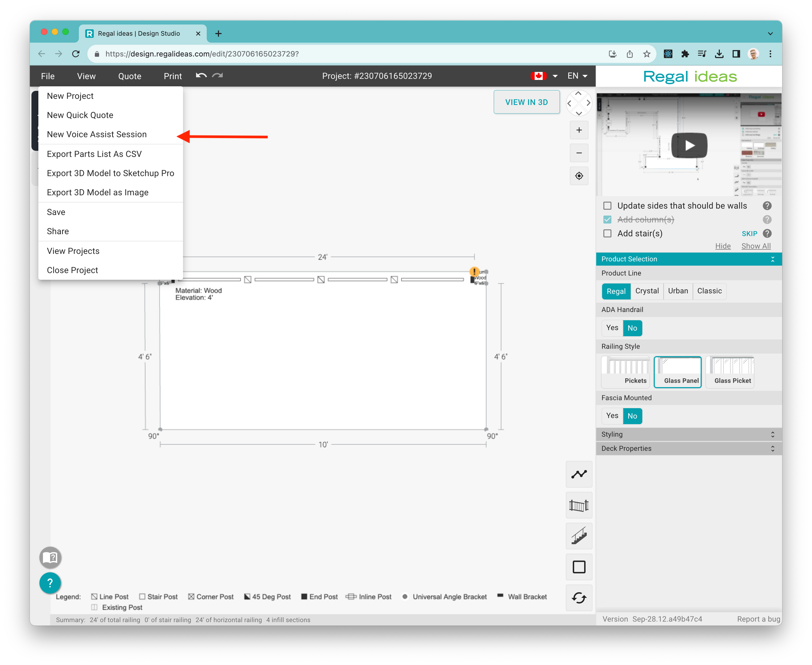This screenshot has height=665, width=812.
Task: Set Fascia Mounted to Yes
Action: tap(612, 416)
